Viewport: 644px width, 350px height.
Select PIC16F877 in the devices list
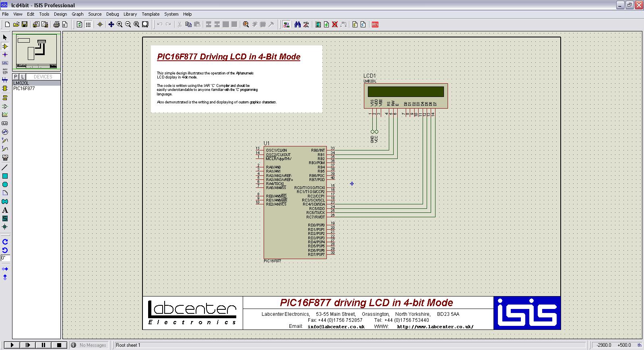pyautogui.click(x=36, y=89)
